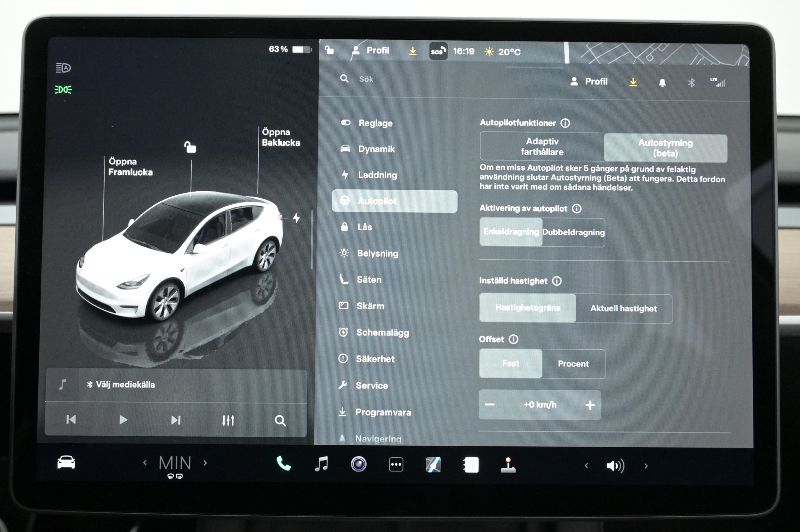Select Adaptiv farthållare option
This screenshot has height=532, width=800.
point(542,147)
